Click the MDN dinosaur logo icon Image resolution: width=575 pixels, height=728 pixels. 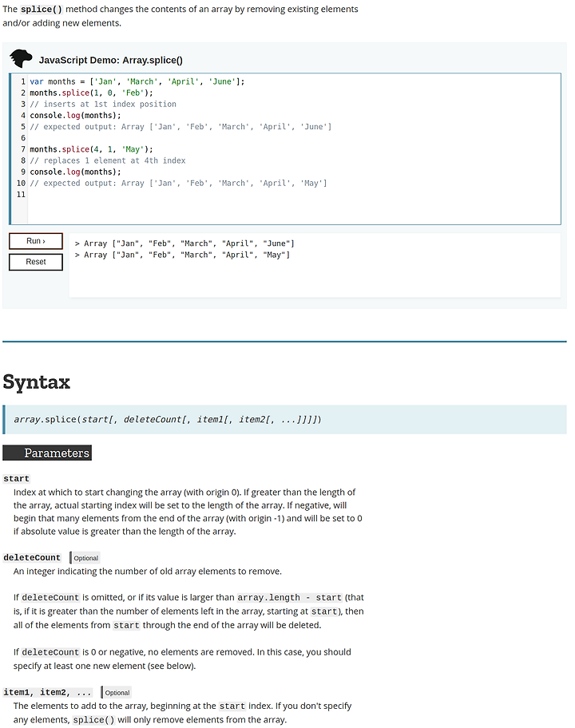[x=21, y=59]
